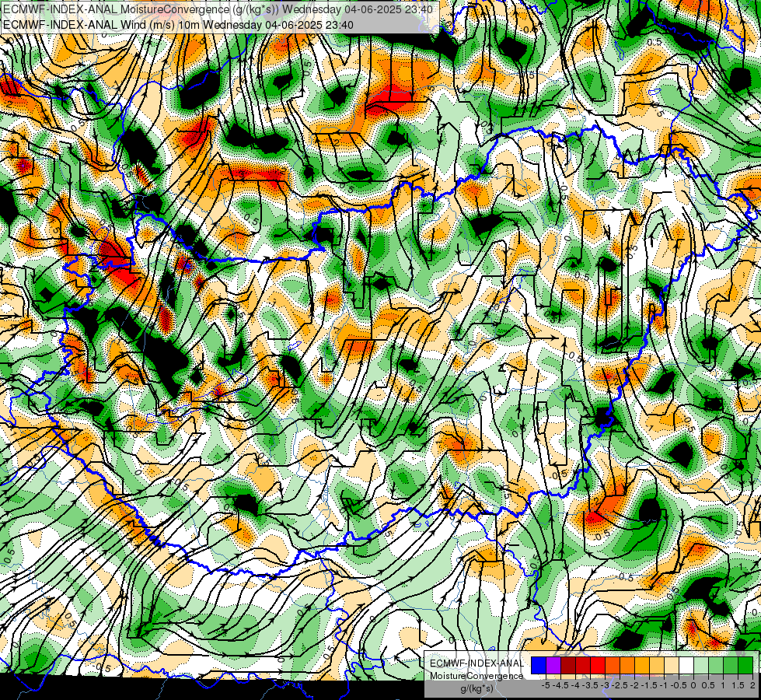Image resolution: width=761 pixels, height=700 pixels.
Task: Click the darkest green swatch left of 2
Action: pos(745,666)
